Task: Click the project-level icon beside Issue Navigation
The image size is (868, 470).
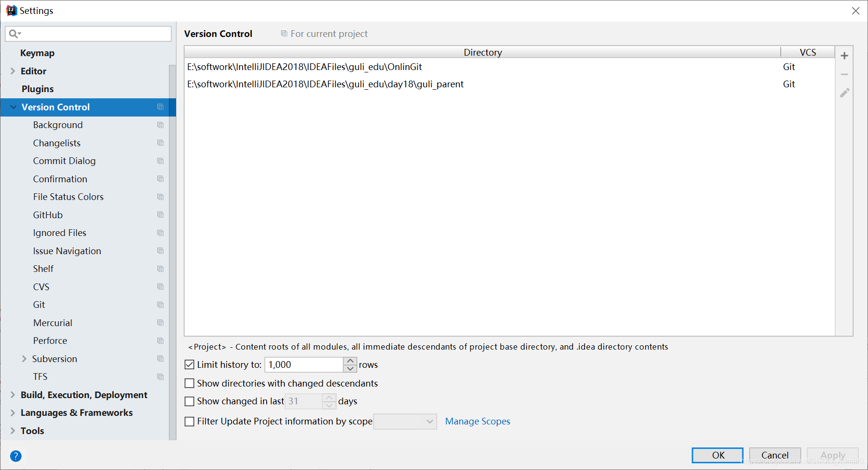Action: tap(161, 251)
